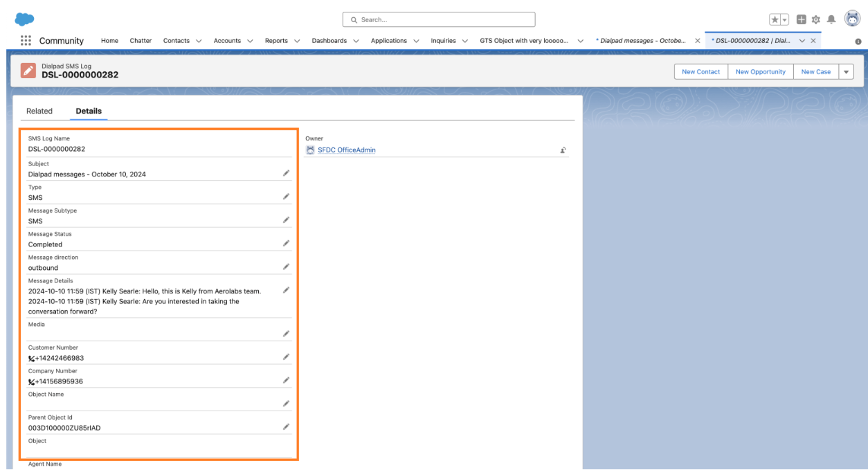Edit the Message Subtype pencil icon
Viewport: 868px width, 470px height.
click(x=286, y=220)
